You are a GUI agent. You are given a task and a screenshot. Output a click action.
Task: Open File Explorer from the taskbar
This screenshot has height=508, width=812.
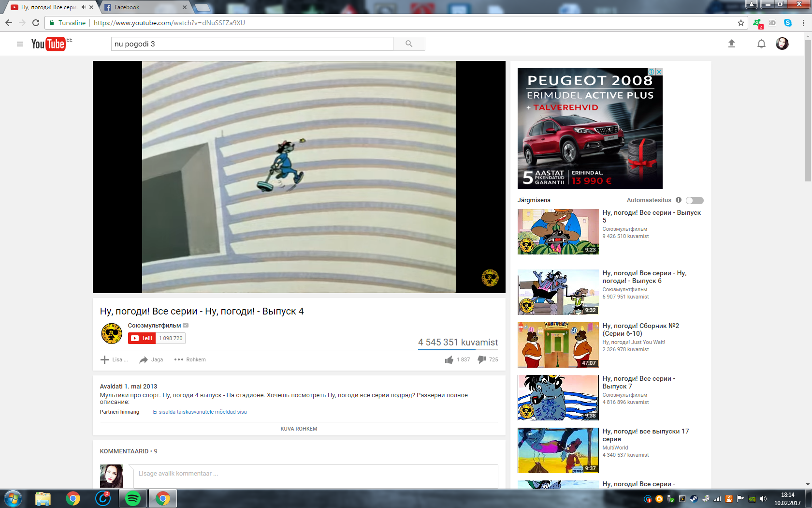pos(43,498)
